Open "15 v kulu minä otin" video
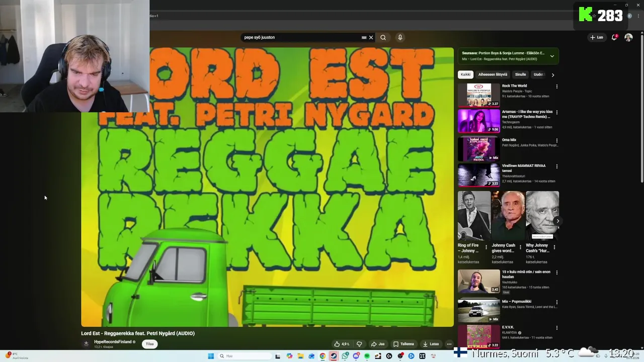644x362 pixels. [x=479, y=281]
